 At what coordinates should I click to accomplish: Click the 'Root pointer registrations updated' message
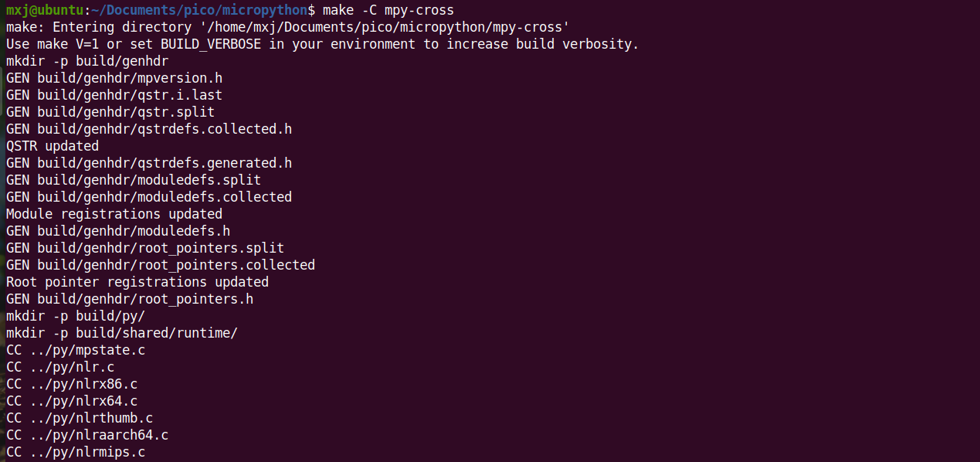tap(137, 282)
